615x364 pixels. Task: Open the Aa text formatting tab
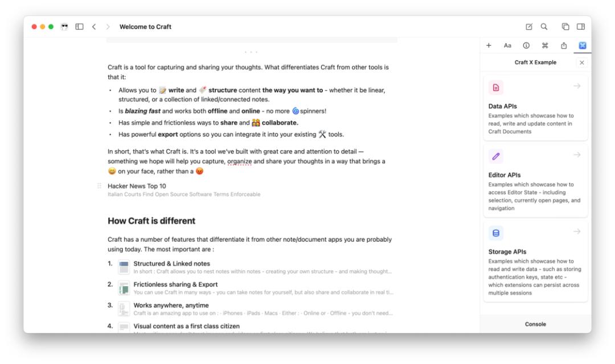507,45
